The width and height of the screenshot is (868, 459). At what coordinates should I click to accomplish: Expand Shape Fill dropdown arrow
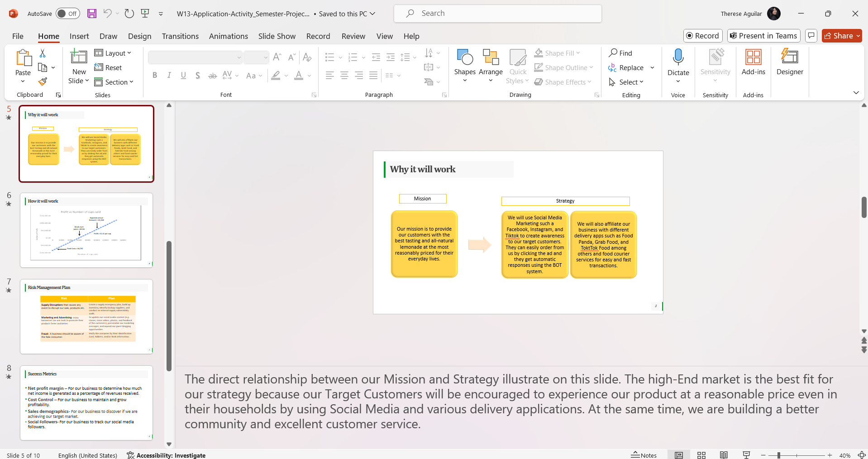578,53
